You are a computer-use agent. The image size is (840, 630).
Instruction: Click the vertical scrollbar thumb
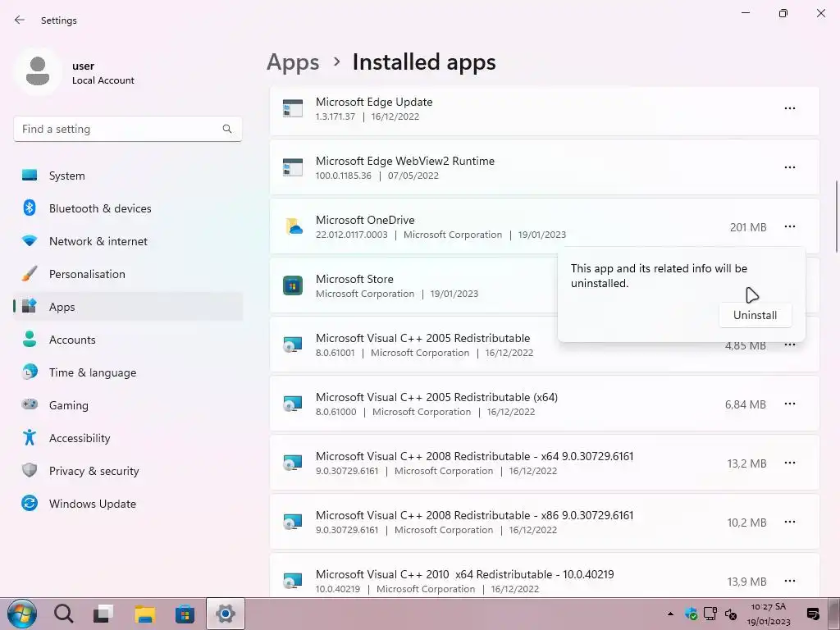(836, 216)
